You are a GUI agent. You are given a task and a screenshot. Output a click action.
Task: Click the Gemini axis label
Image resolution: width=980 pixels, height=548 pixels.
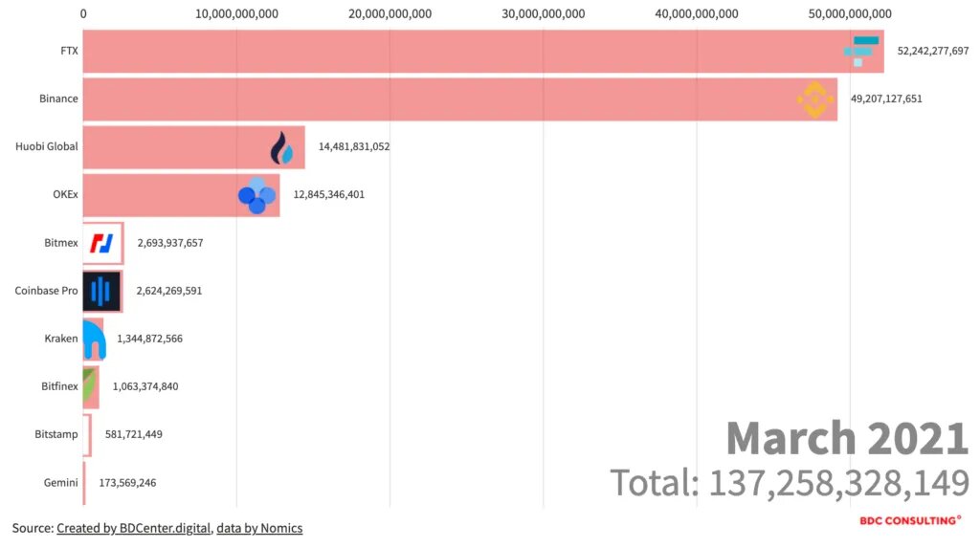point(60,483)
